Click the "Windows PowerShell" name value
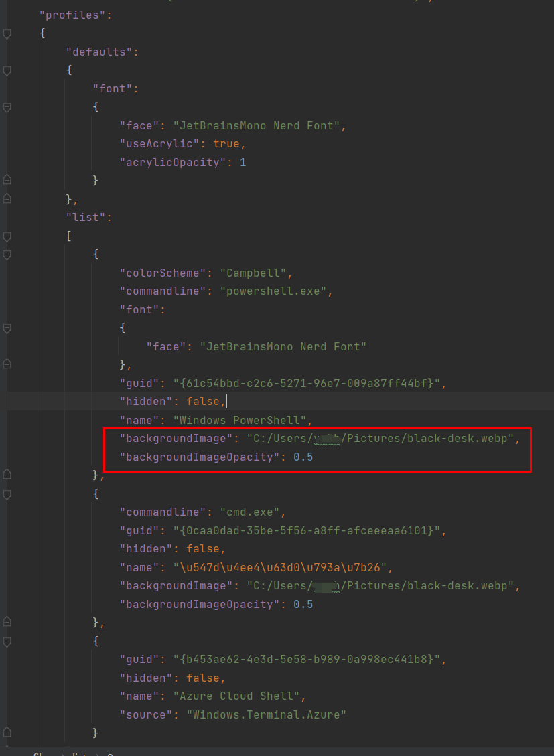Screen dimensions: 554x756 coord(243,421)
